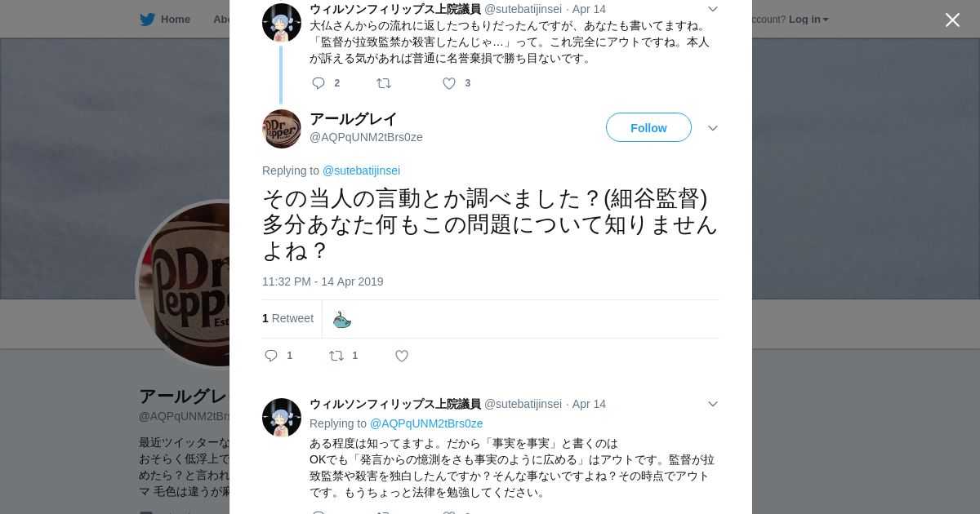Click reply icon on top tweet
Screen dimensions: 980x514
tap(318, 83)
